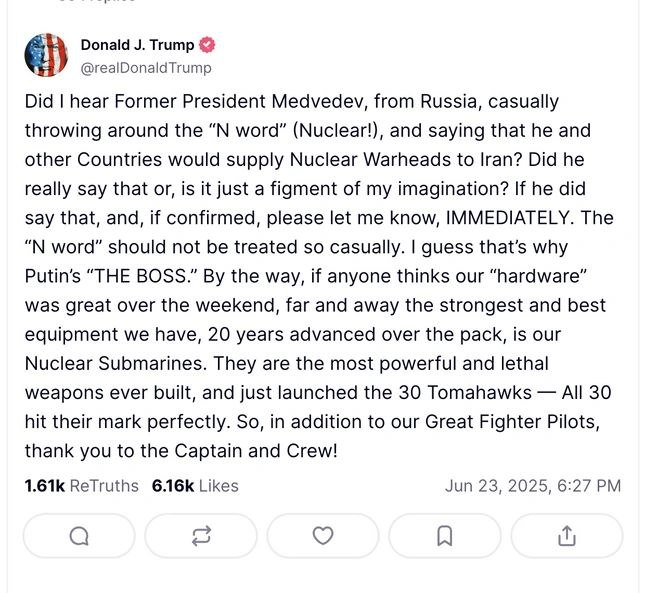Open the flag-painted profile avatar
Image resolution: width=656 pixels, height=593 pixels.
click(x=46, y=55)
